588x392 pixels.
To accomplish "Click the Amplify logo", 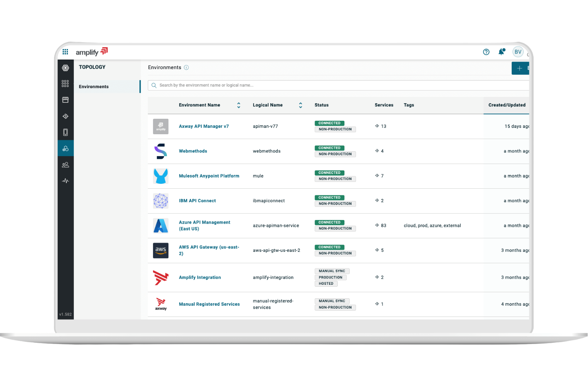I will point(92,52).
